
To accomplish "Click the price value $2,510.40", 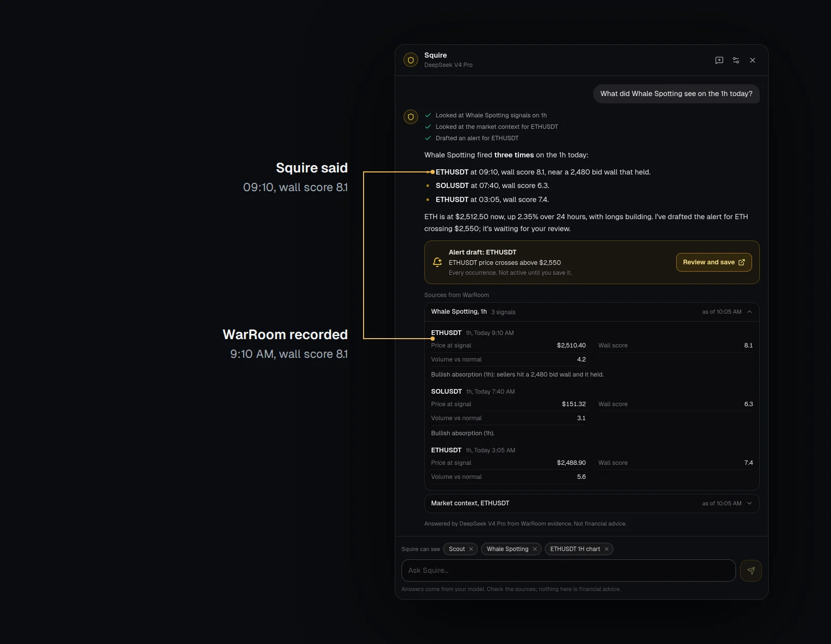I will [x=571, y=345].
